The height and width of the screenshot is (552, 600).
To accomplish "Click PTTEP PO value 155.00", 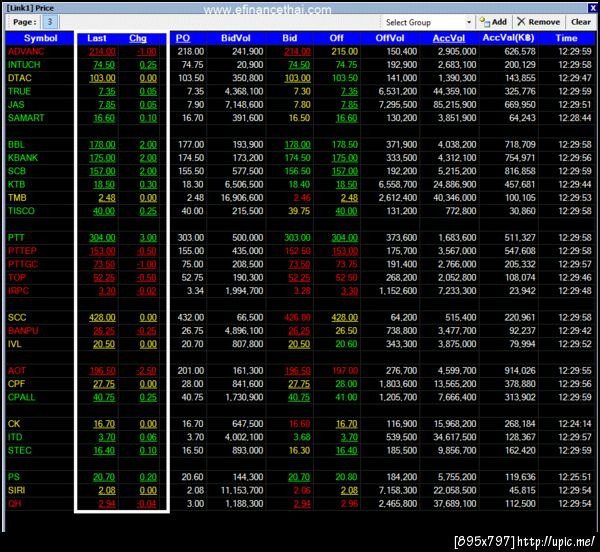I will pyautogui.click(x=191, y=251).
